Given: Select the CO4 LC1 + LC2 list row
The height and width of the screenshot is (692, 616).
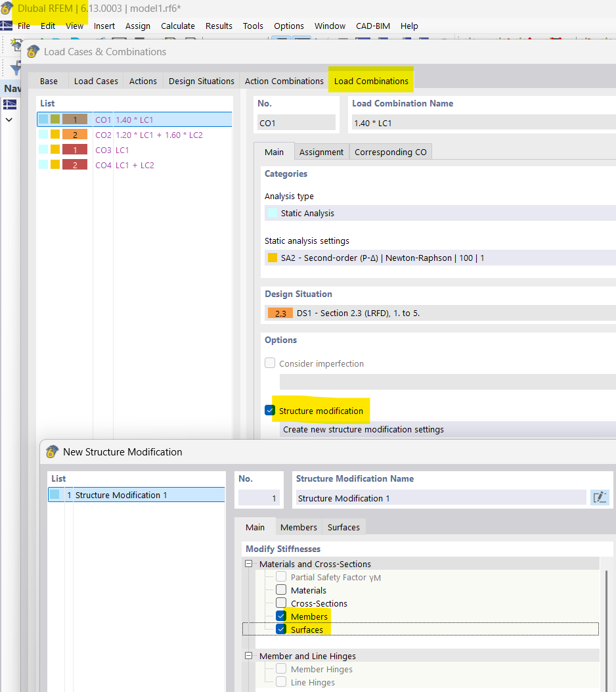Looking at the screenshot, I should (x=135, y=164).
